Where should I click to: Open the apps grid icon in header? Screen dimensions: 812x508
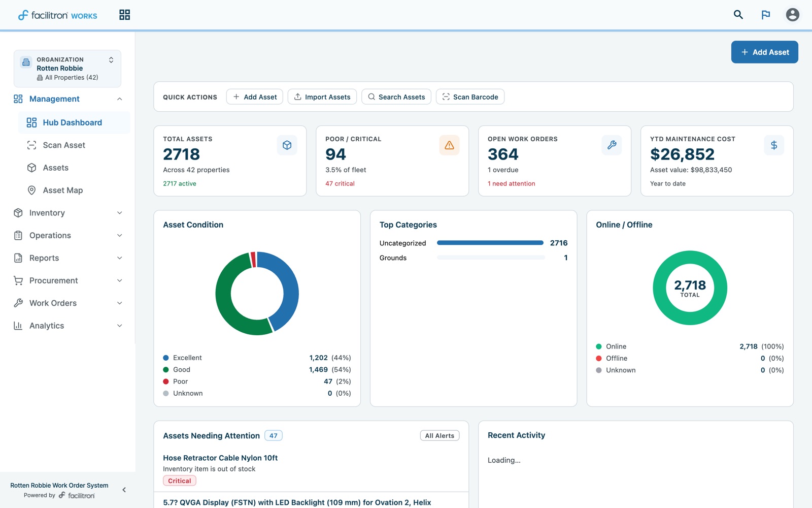[124, 15]
